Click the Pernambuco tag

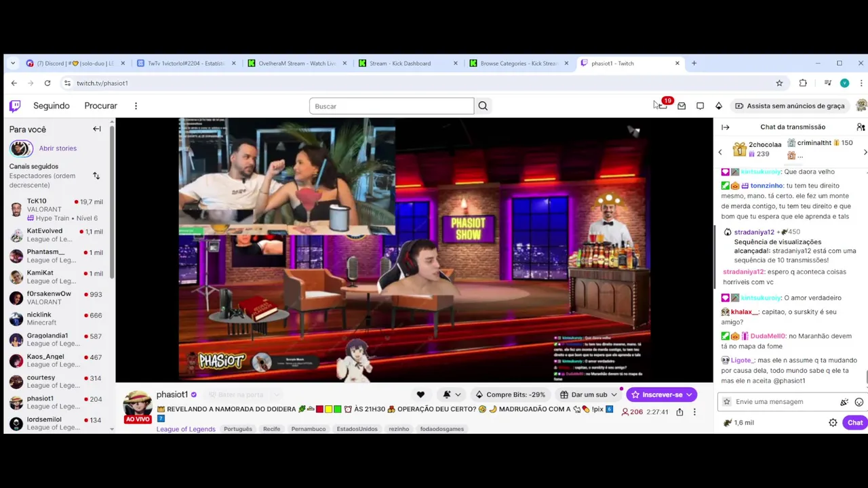pyautogui.click(x=309, y=429)
